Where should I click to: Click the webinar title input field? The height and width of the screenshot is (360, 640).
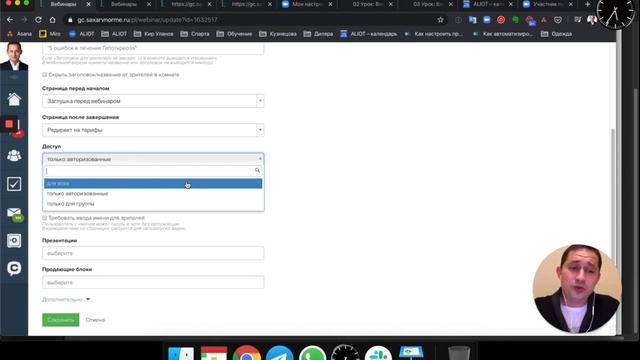pyautogui.click(x=153, y=48)
